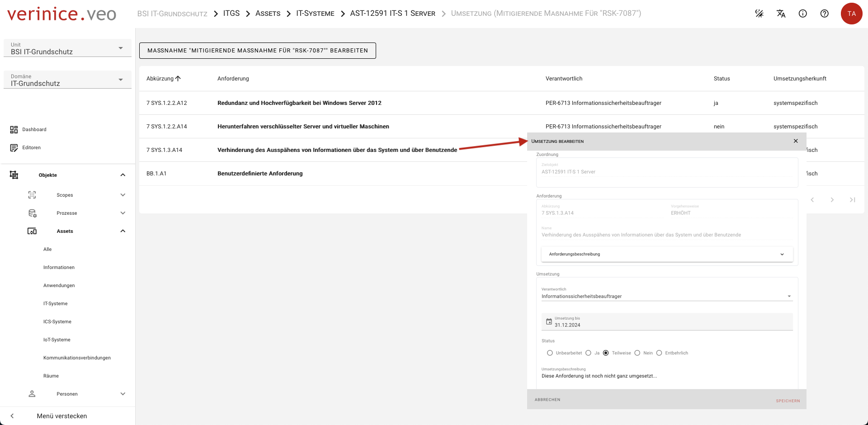Close the Umsetzung bearbeiten dialog

pyautogui.click(x=796, y=141)
